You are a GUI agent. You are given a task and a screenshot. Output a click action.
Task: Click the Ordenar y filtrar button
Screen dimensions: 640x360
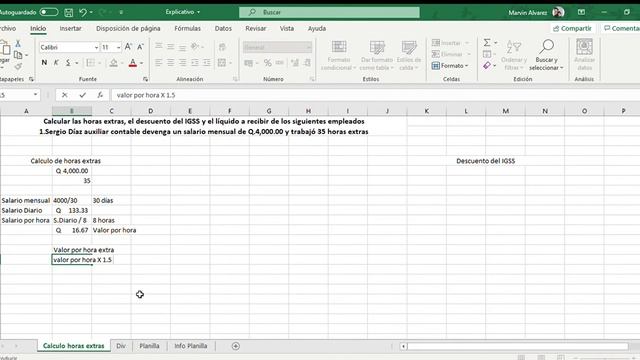513,55
